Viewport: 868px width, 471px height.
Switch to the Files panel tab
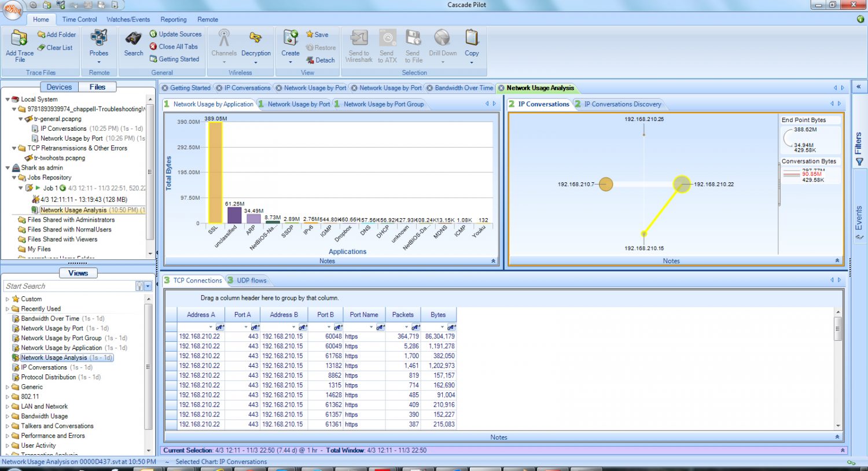coord(97,87)
